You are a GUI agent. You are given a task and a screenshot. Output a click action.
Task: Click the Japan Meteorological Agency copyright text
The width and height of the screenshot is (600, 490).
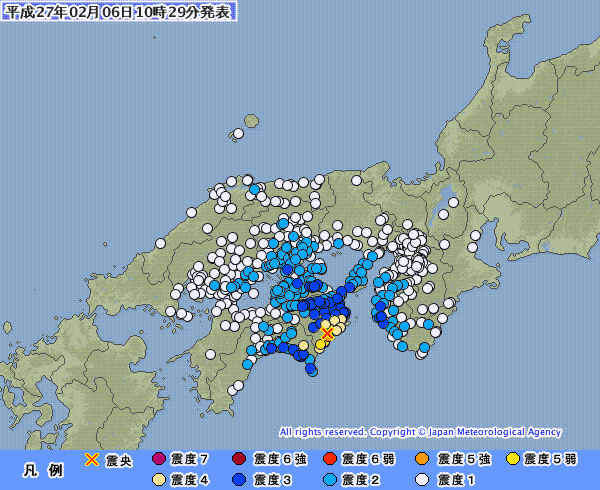(x=420, y=432)
